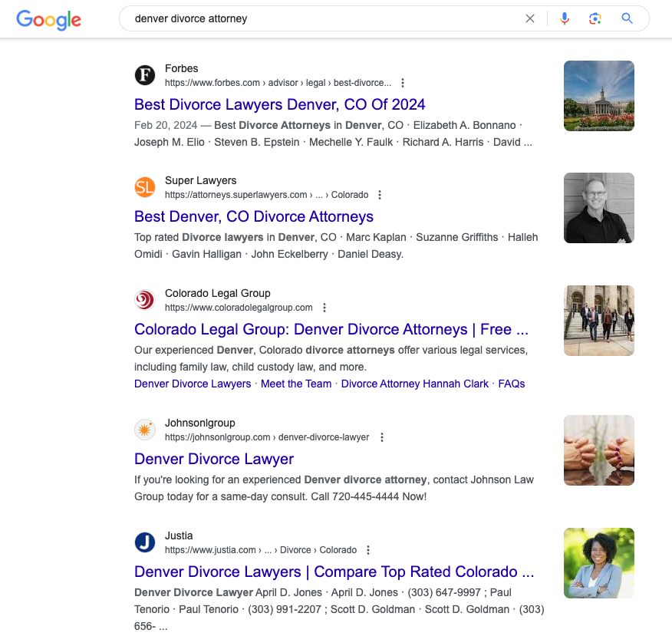Open the three-dot menu for the Colorado Legal Group result
Viewport: 672px width, 636px height.
point(324,308)
